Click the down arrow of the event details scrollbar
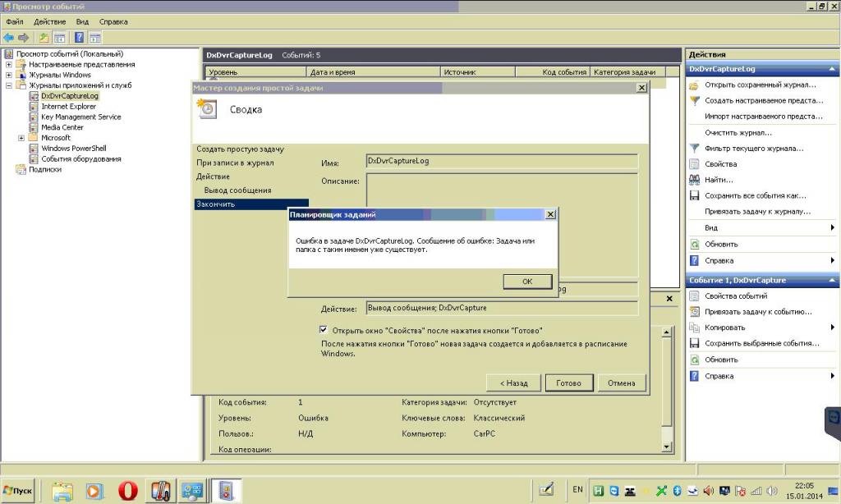The width and height of the screenshot is (841, 504). 666,446
